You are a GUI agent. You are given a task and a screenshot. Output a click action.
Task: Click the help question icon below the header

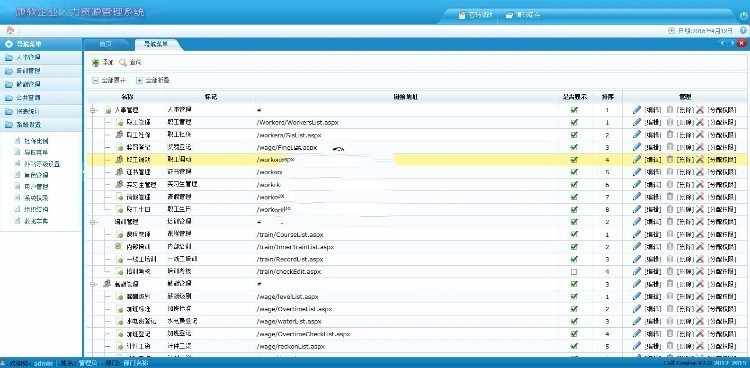coord(743,31)
